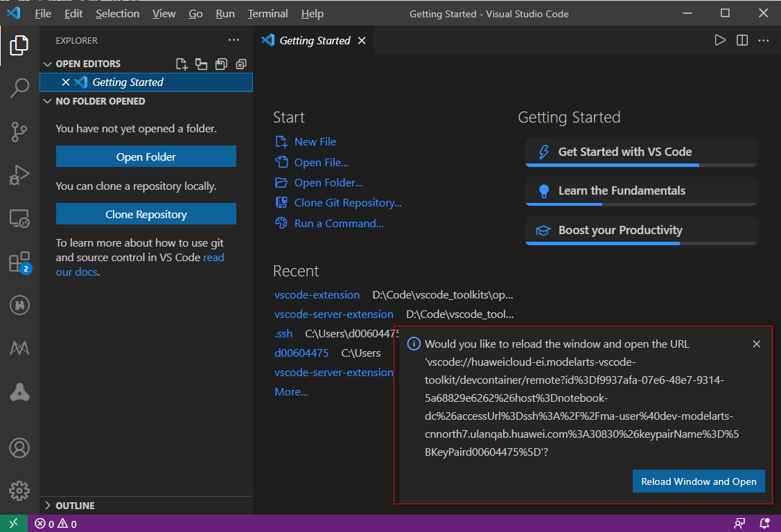
Task: Open the Remote Explorer view
Action: pyautogui.click(x=19, y=218)
